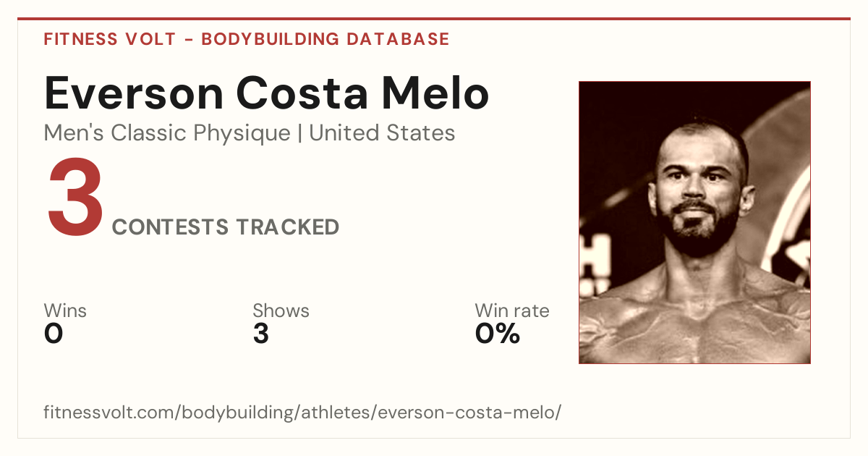Click the Shows stat label
The width and height of the screenshot is (868, 456).
[x=281, y=311]
